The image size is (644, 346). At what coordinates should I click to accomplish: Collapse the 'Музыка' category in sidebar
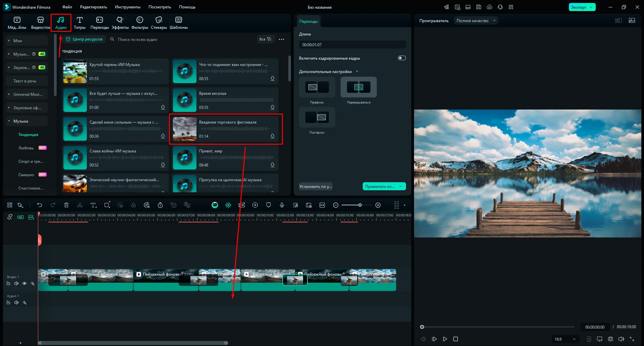click(x=9, y=121)
